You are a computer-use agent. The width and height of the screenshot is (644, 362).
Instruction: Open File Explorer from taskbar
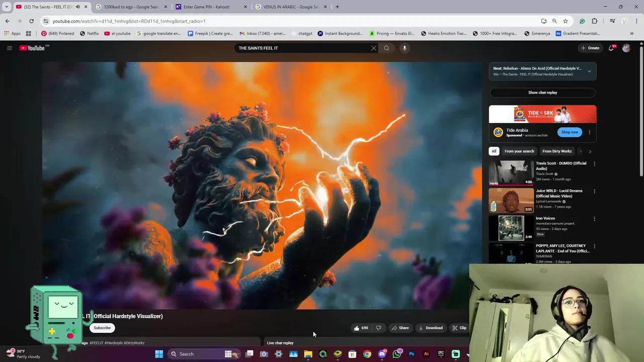pyautogui.click(x=308, y=354)
